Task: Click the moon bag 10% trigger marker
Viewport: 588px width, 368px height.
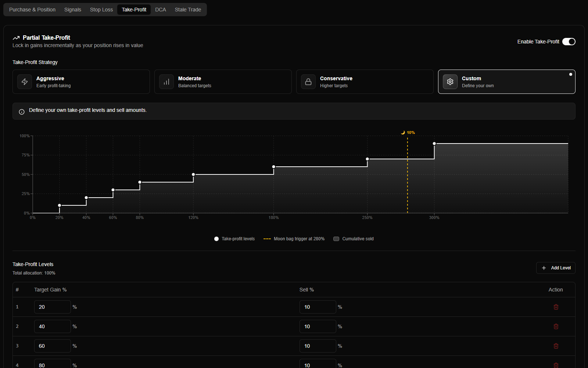Action: (x=408, y=132)
